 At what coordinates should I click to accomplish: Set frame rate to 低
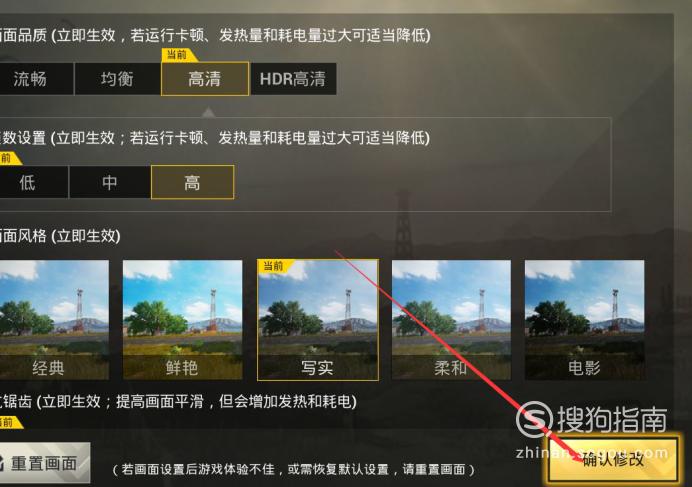(33, 182)
